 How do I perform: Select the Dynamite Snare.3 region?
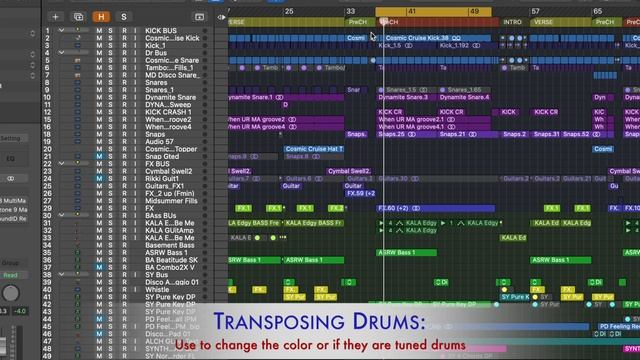tap(406, 97)
